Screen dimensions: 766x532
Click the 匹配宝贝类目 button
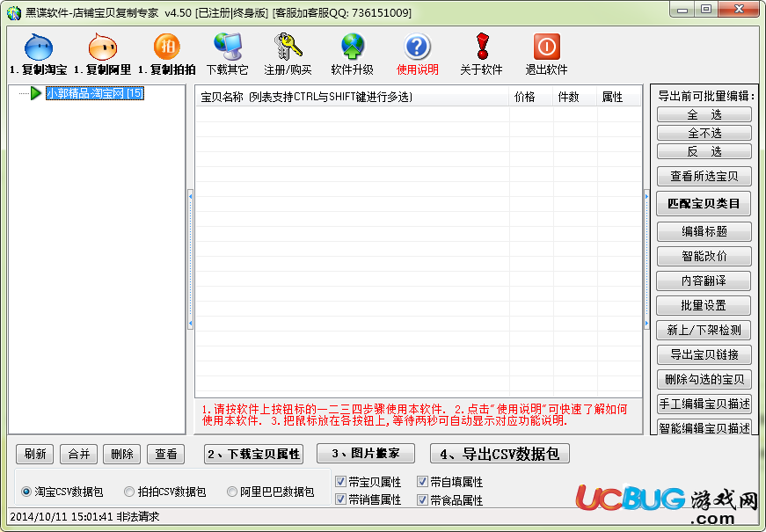[x=704, y=204]
